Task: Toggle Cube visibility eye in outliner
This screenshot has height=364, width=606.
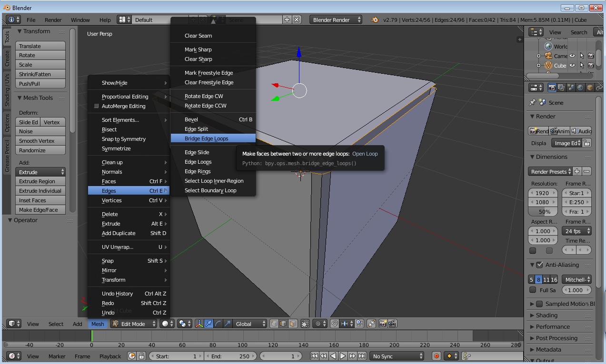Action: (572, 65)
